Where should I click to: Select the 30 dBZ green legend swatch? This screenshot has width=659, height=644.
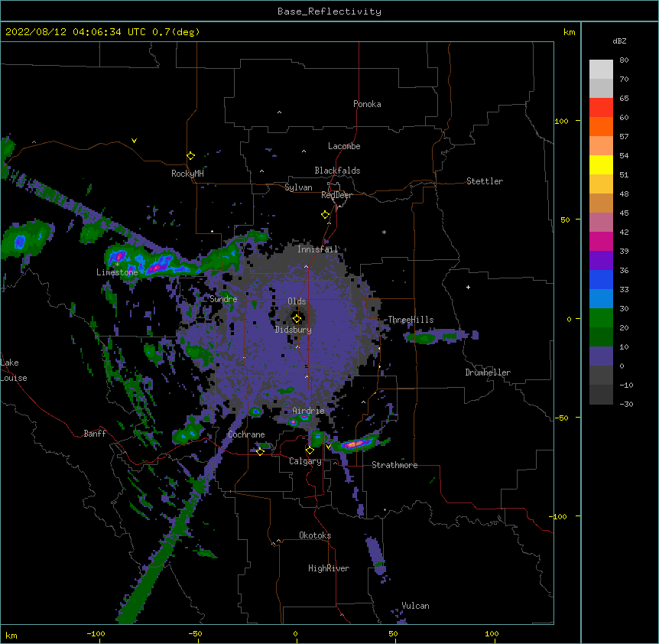coord(601,318)
